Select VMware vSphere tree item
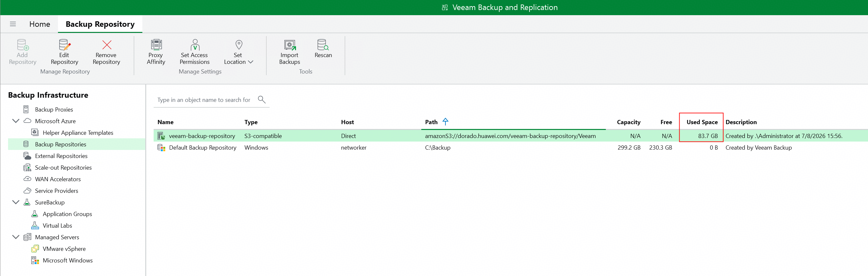Image resolution: width=868 pixels, height=276 pixels. point(64,249)
